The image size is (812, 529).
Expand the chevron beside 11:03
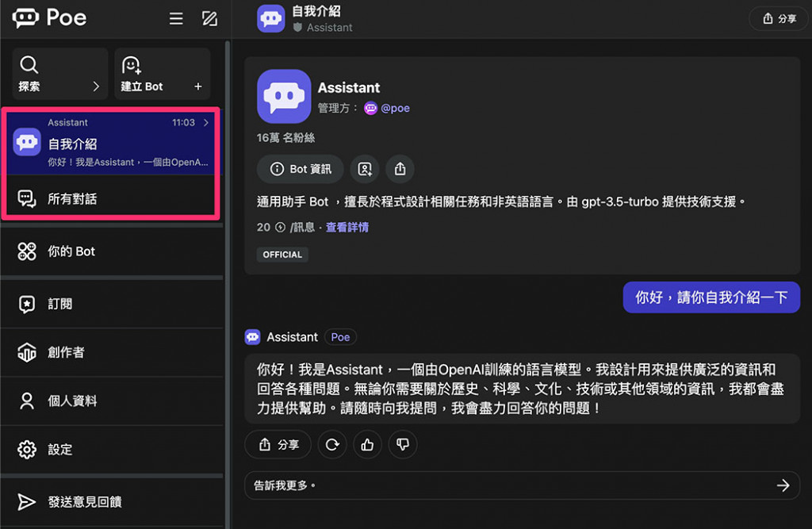pos(205,123)
